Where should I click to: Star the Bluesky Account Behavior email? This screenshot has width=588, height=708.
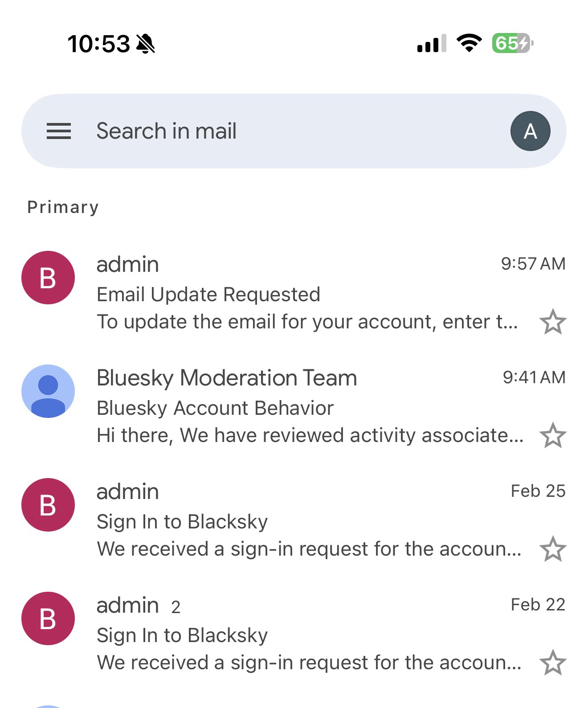[x=552, y=435]
